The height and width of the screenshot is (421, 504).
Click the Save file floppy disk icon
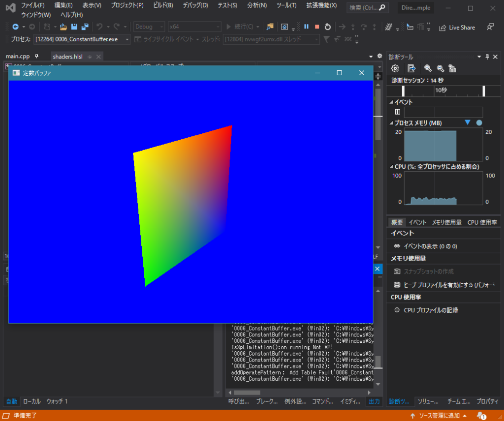74,27
